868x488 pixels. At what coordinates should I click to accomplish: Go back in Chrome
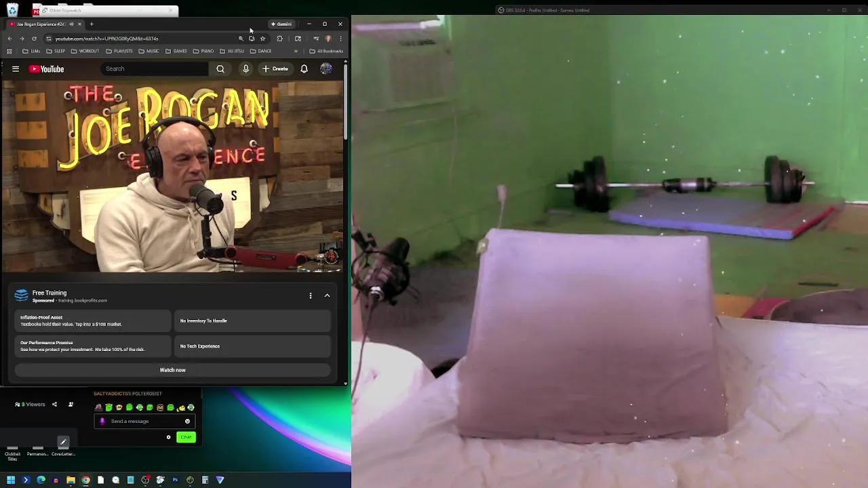pyautogui.click(x=9, y=39)
